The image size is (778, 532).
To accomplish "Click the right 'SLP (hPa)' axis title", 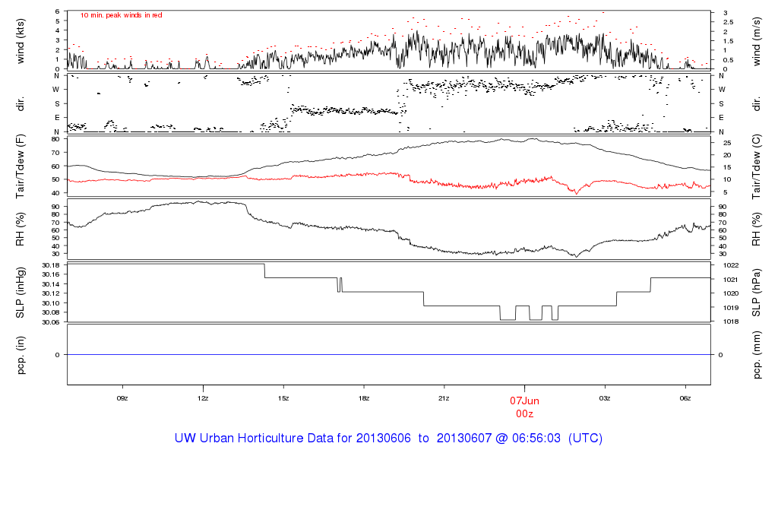I will [x=756, y=293].
